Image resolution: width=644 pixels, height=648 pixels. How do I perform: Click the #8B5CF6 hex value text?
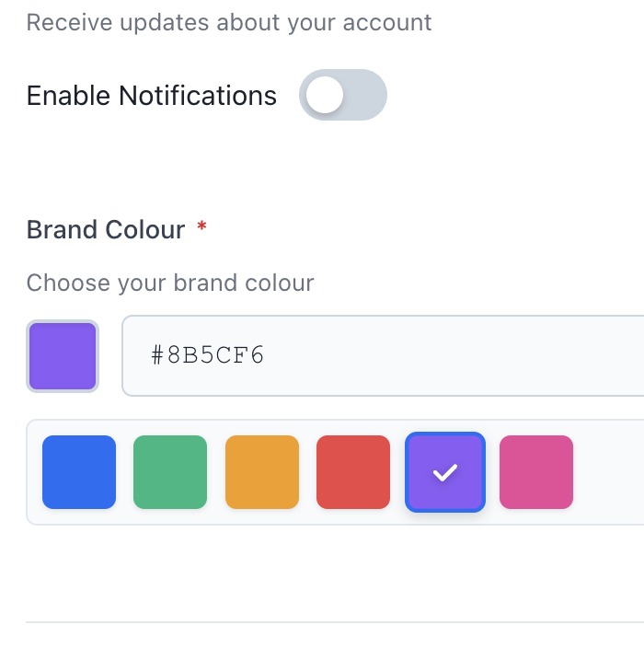coord(208,355)
